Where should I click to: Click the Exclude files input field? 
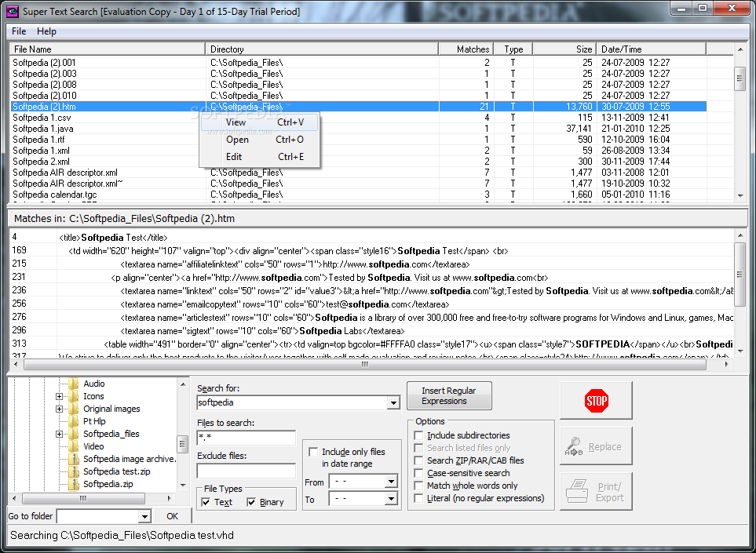(246, 471)
